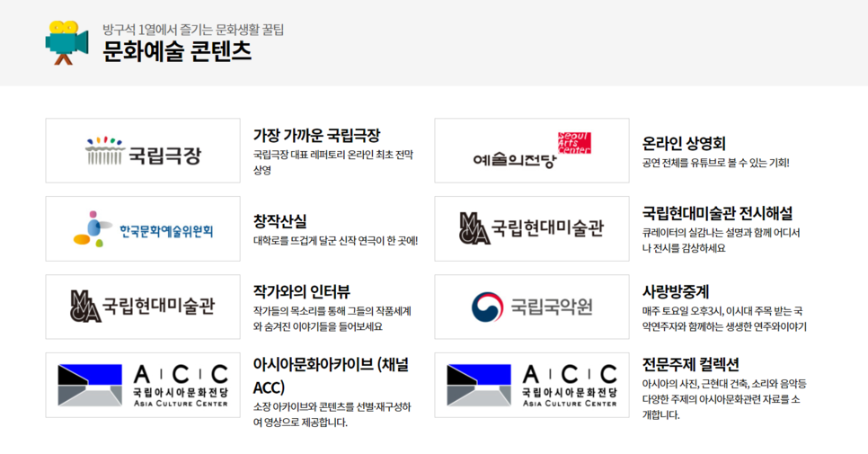
Task: Click description starting 매주 토요일 오후3시
Action: [724, 319]
